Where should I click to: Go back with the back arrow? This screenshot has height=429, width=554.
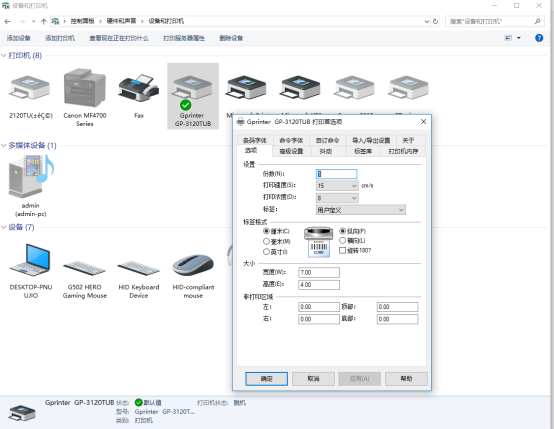[7, 22]
